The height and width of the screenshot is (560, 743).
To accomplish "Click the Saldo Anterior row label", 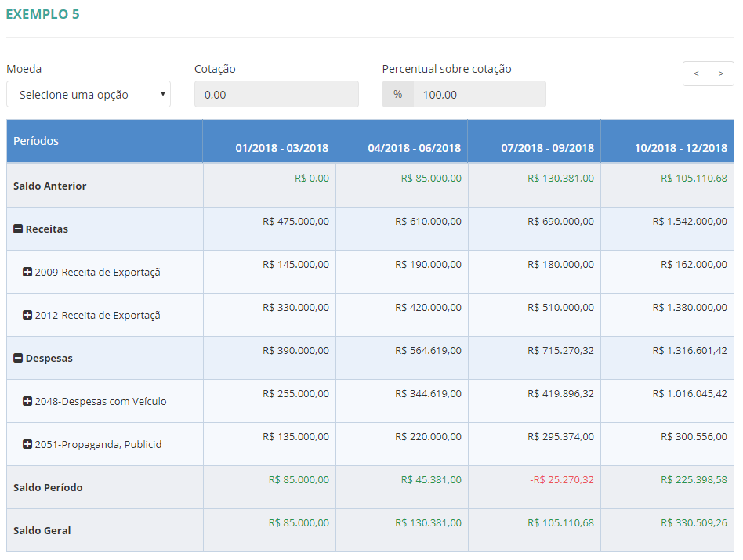I will (50, 186).
